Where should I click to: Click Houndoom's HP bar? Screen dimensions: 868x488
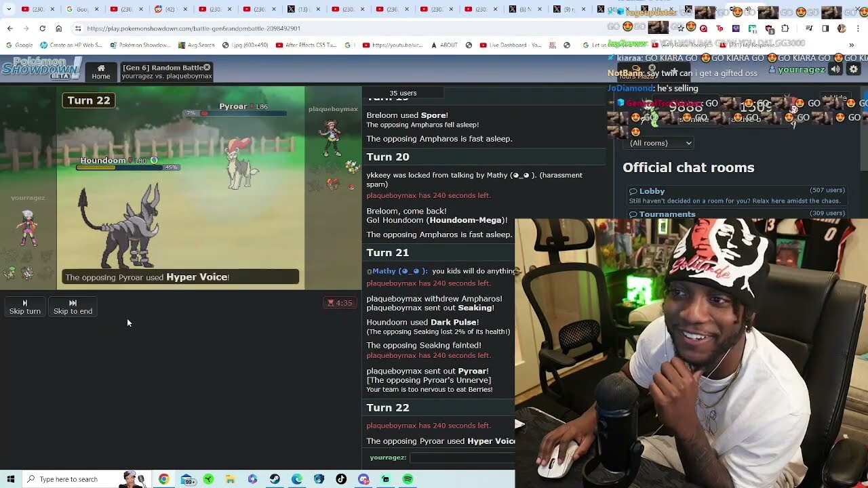[x=127, y=167]
